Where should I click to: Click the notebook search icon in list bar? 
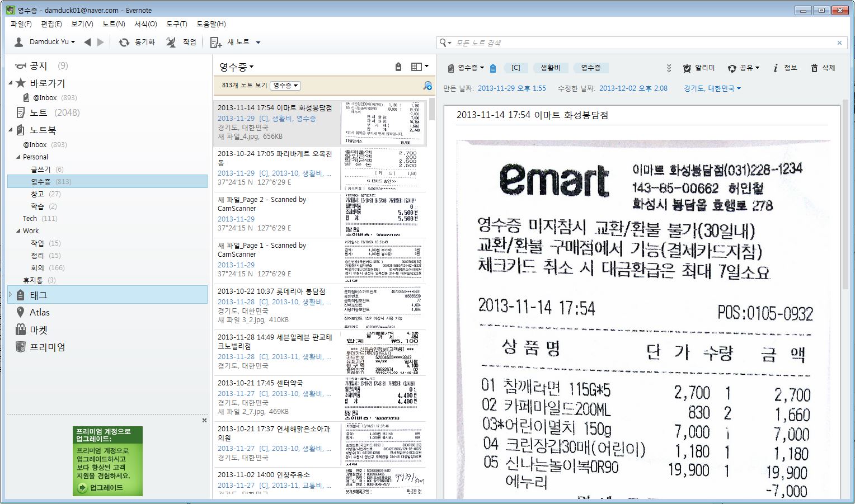tap(427, 86)
